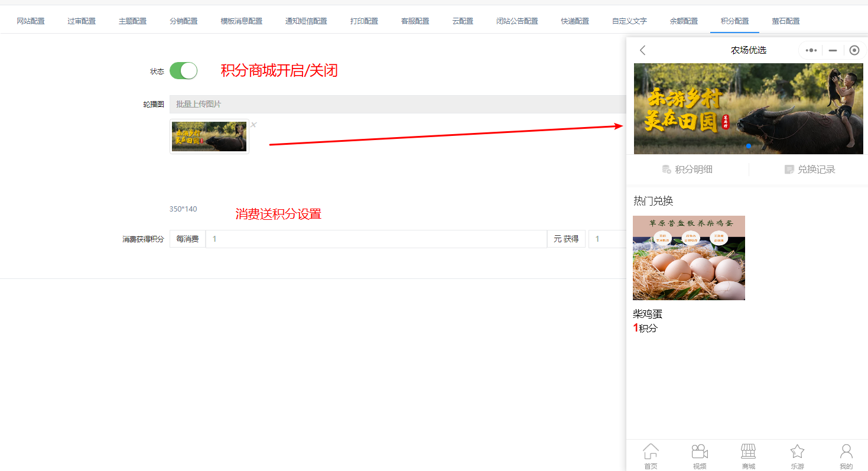868x471 pixels.
Task: Click the 兑换记录 note icon
Action: click(789, 170)
